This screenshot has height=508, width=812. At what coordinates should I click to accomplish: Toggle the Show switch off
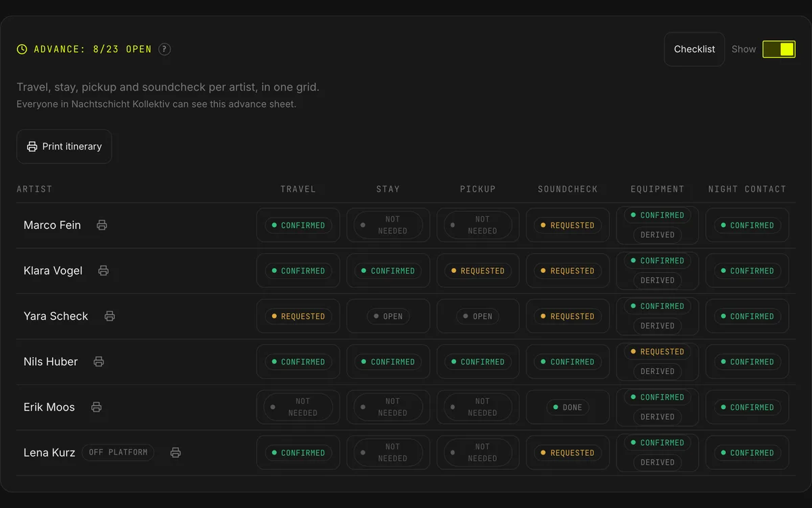coord(779,49)
